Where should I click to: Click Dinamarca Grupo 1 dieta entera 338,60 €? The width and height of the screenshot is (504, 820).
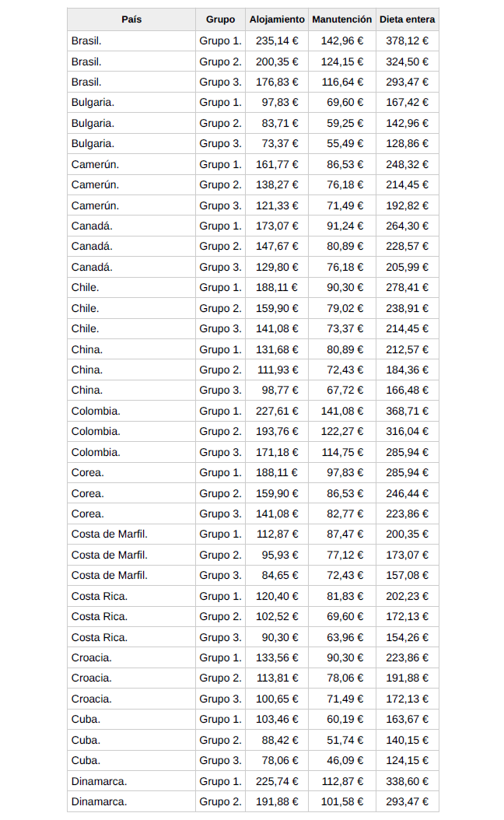[x=407, y=781]
